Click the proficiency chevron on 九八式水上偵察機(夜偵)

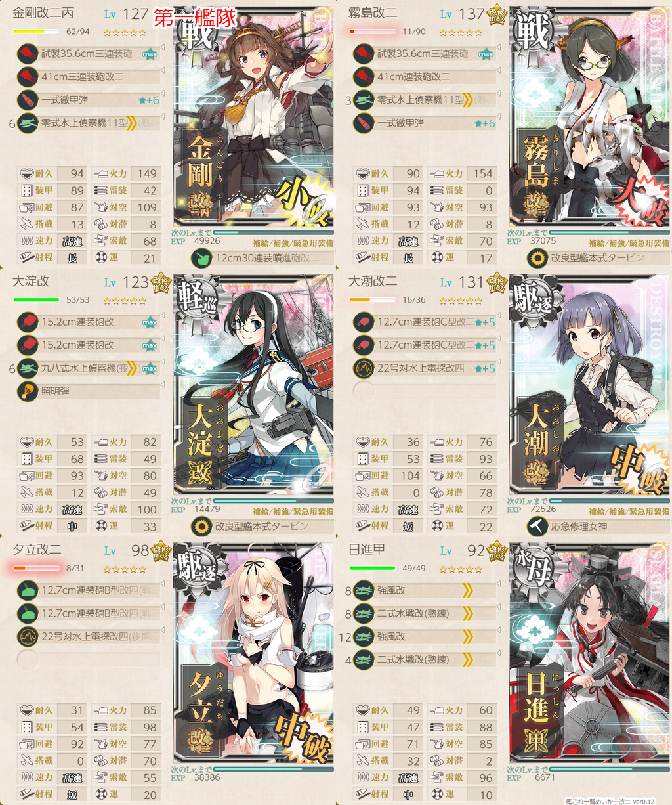pyautogui.click(x=133, y=368)
